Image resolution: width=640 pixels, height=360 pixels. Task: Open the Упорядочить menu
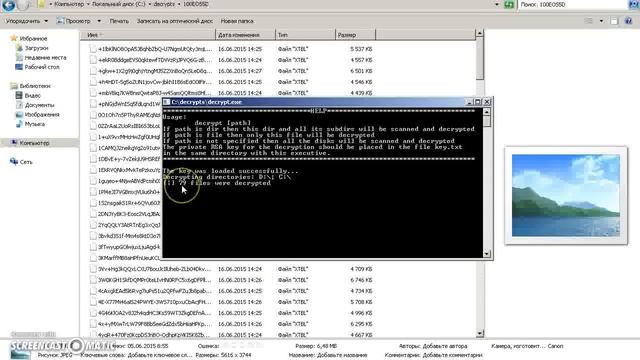[x=27, y=21]
